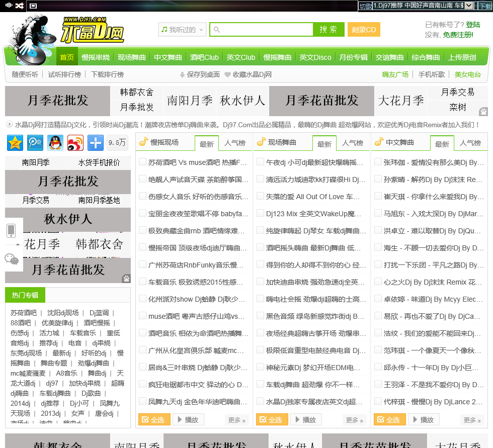Click the music note icon beside 现场舞曲
The image size is (493, 448).
261,142
